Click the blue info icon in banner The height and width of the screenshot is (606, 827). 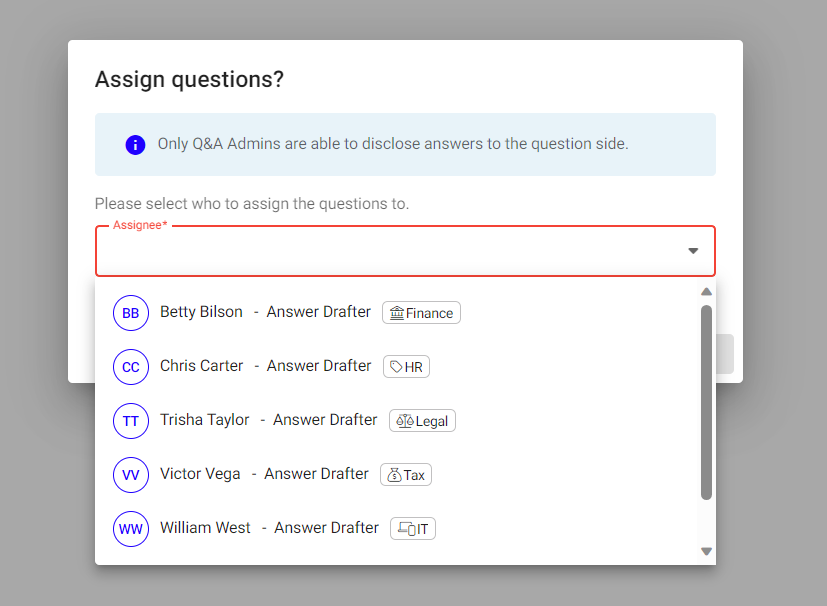point(135,145)
